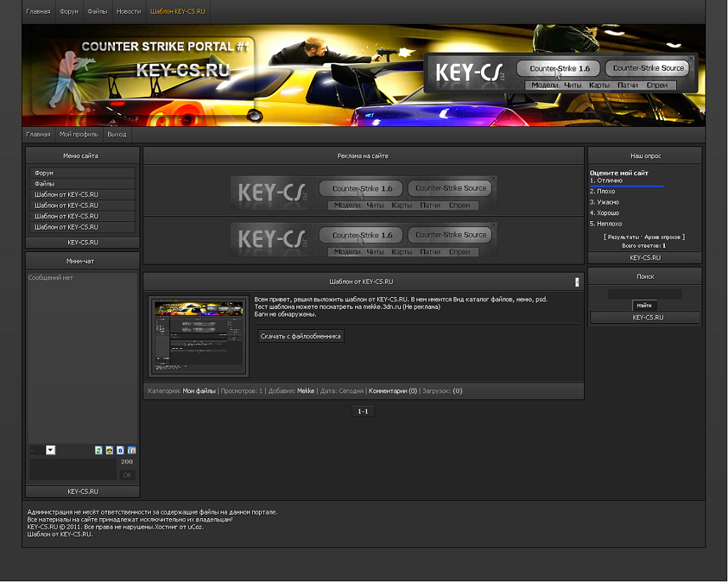The image size is (728, 582).
Task: Open author Mekke profile link
Action: (305, 391)
